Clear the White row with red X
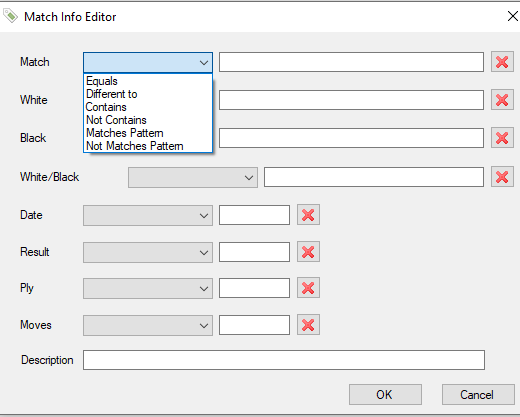Screen dimensions: 520x417 (x=502, y=100)
